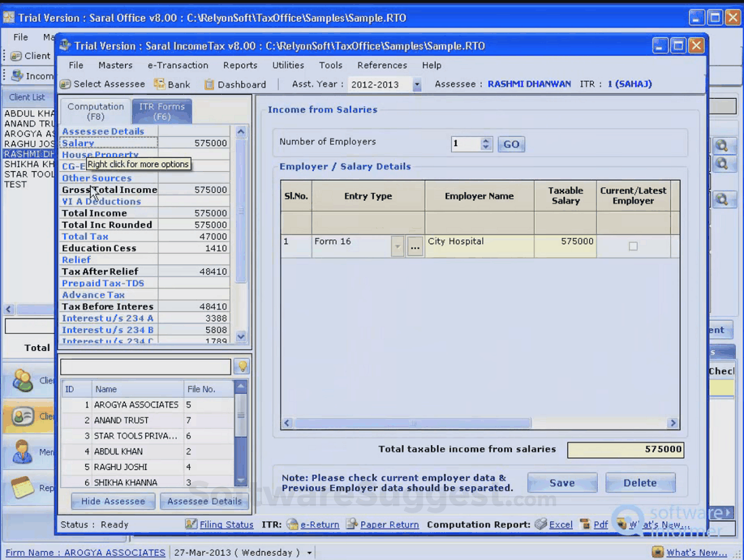
Task: Open the magnifier search icon on right panel
Action: tap(723, 145)
